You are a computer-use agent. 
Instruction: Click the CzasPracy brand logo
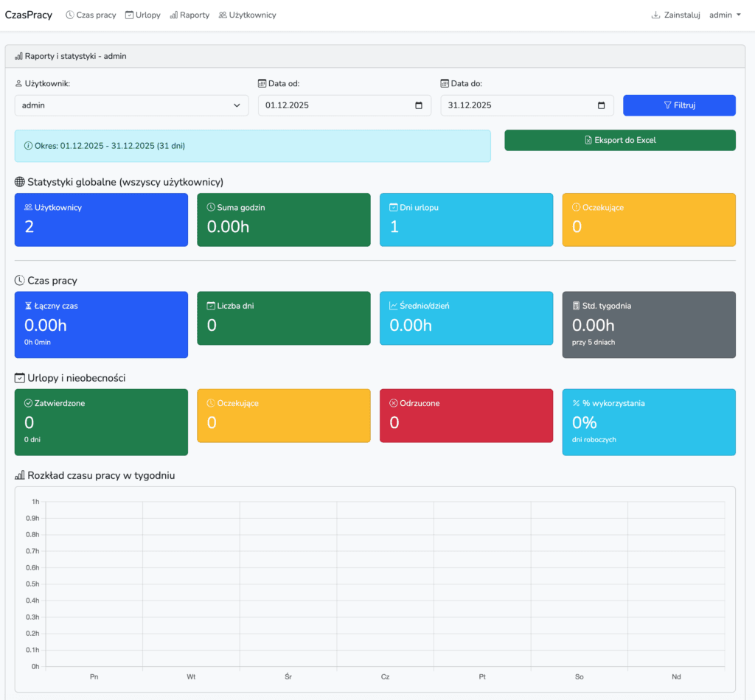29,15
